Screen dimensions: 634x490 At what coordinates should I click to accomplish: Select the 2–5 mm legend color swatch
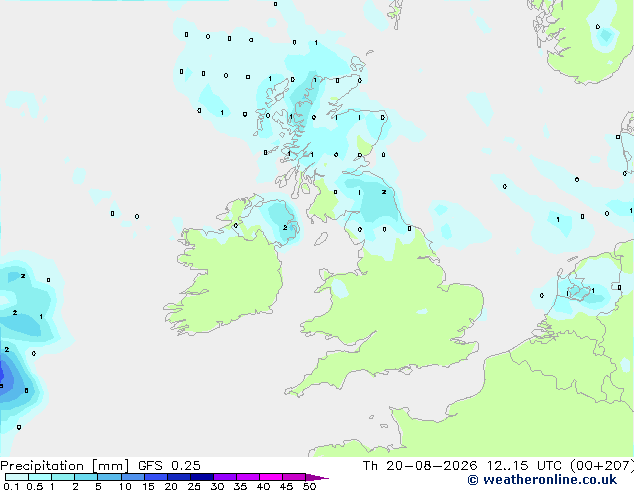point(86,477)
